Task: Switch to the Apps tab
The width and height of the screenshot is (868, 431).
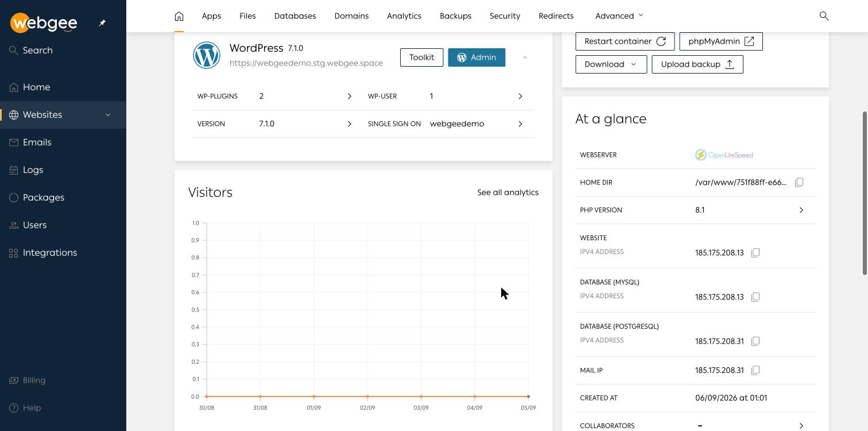Action: pos(211,16)
